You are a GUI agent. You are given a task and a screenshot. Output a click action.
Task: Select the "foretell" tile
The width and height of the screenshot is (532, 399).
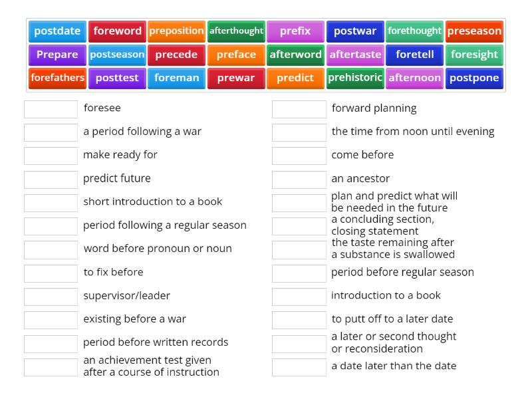(x=415, y=55)
